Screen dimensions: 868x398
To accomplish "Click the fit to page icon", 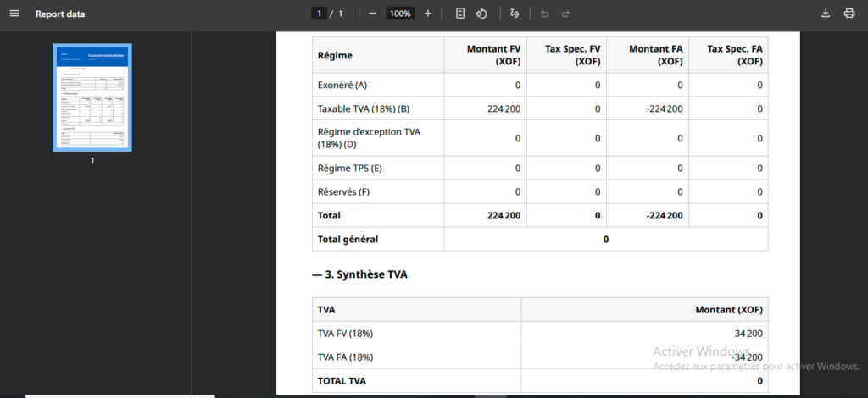I will click(460, 14).
